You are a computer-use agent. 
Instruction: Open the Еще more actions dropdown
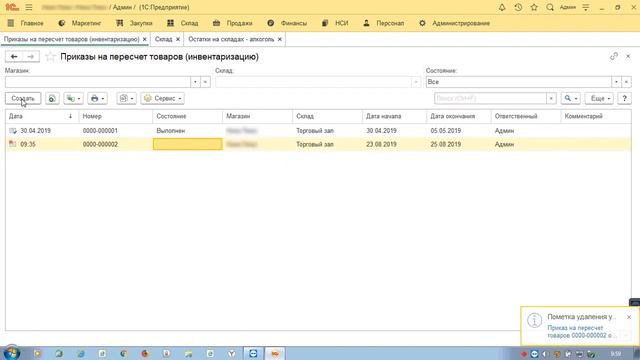(x=599, y=98)
